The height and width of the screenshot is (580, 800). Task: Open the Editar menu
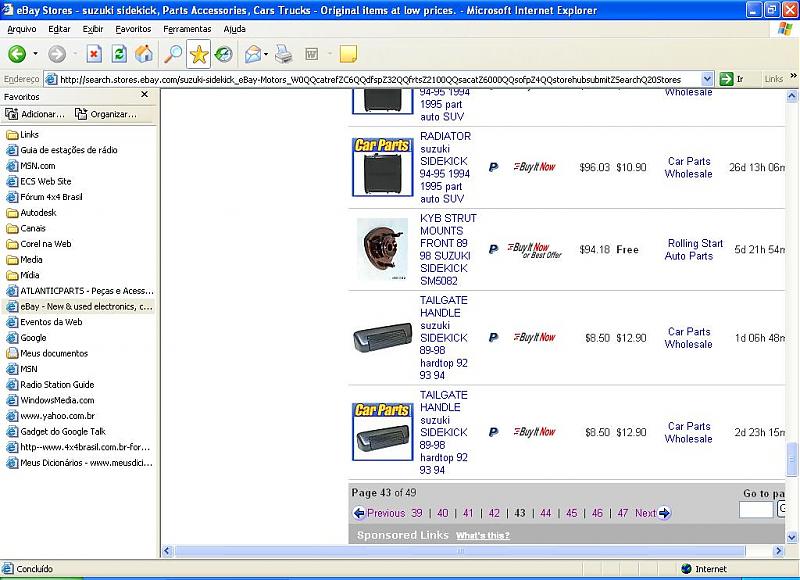click(59, 29)
